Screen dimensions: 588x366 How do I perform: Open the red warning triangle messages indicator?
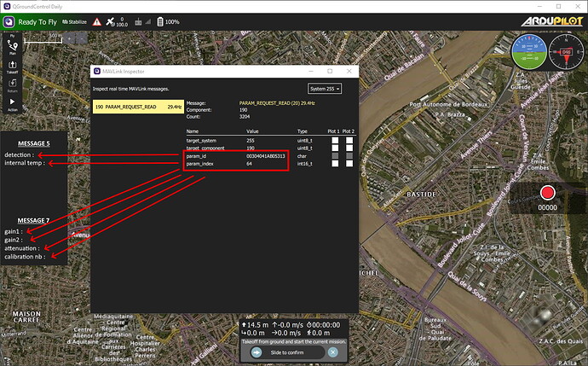[97, 22]
